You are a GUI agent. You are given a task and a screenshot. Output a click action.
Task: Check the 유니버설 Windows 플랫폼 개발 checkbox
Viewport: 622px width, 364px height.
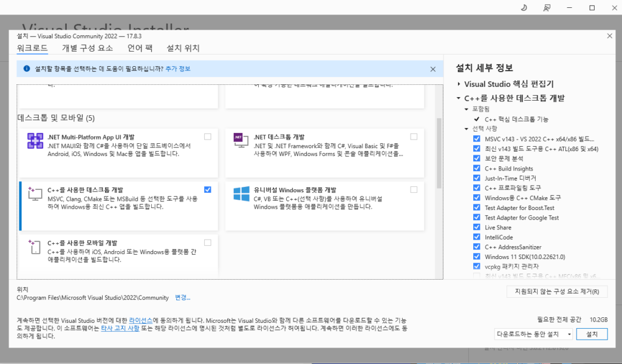(x=414, y=190)
